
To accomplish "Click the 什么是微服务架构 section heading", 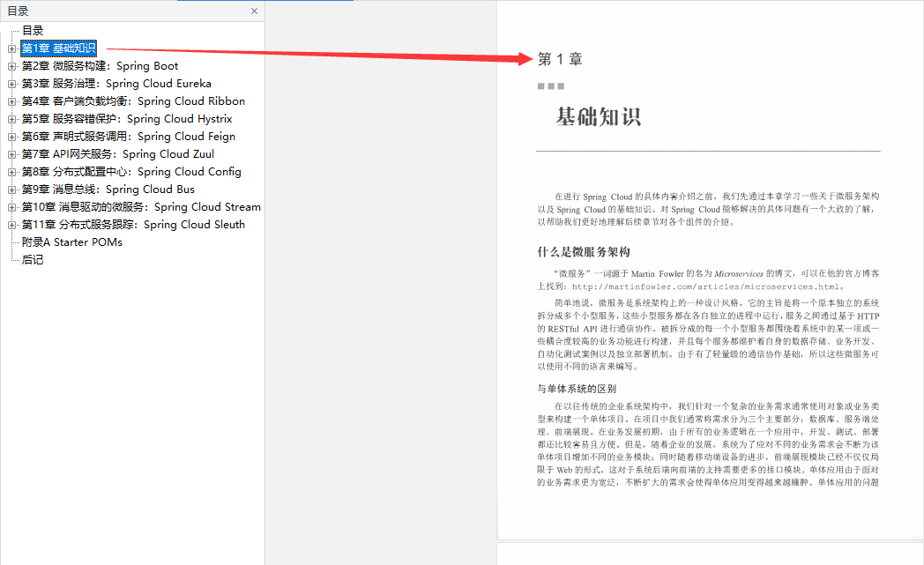I will (x=584, y=252).
